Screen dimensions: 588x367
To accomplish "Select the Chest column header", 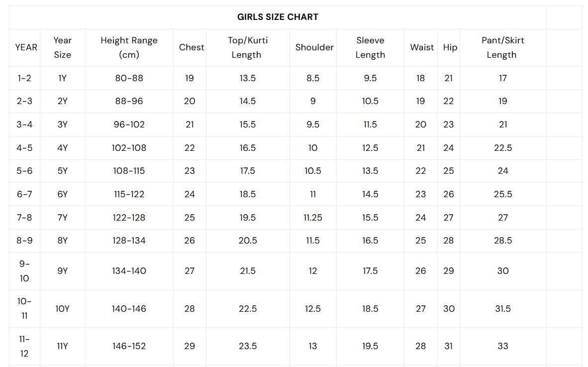I will (x=192, y=47).
